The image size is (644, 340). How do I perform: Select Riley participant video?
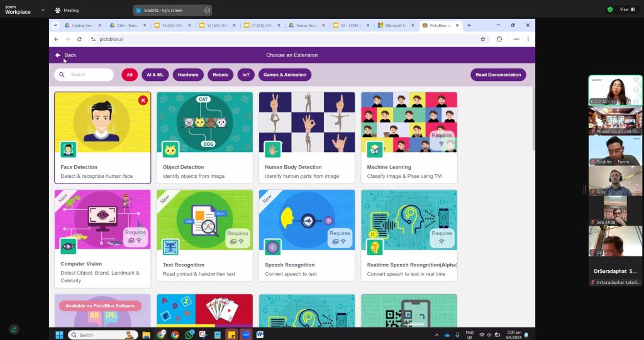click(615, 180)
